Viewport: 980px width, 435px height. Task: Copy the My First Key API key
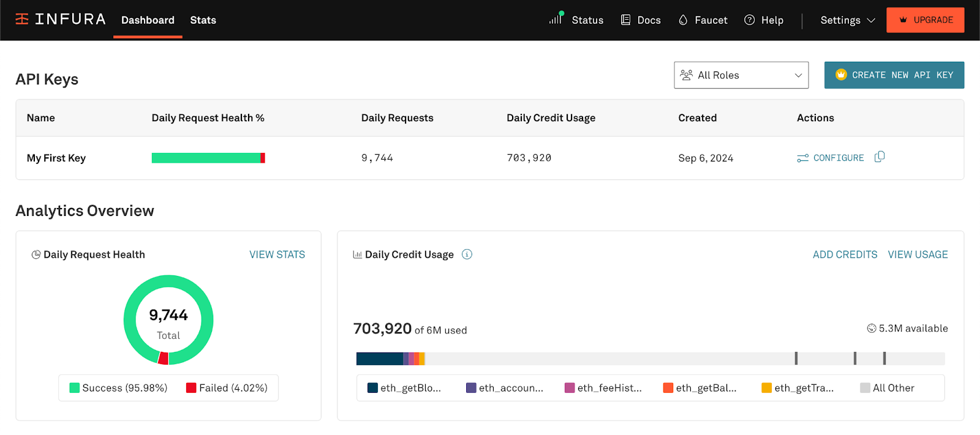click(880, 157)
